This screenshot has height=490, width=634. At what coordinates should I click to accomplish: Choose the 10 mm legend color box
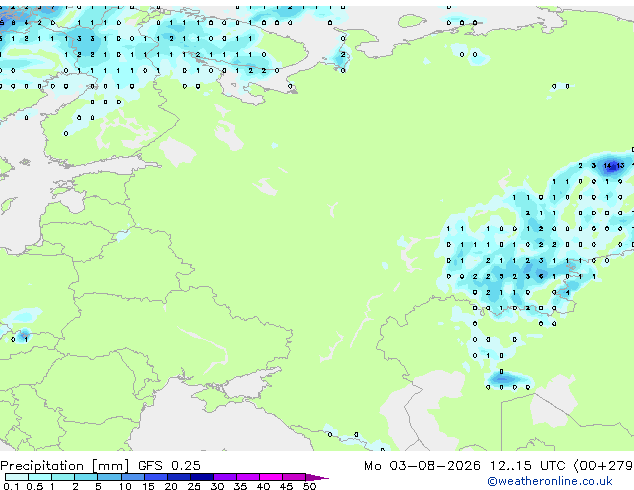click(133, 477)
